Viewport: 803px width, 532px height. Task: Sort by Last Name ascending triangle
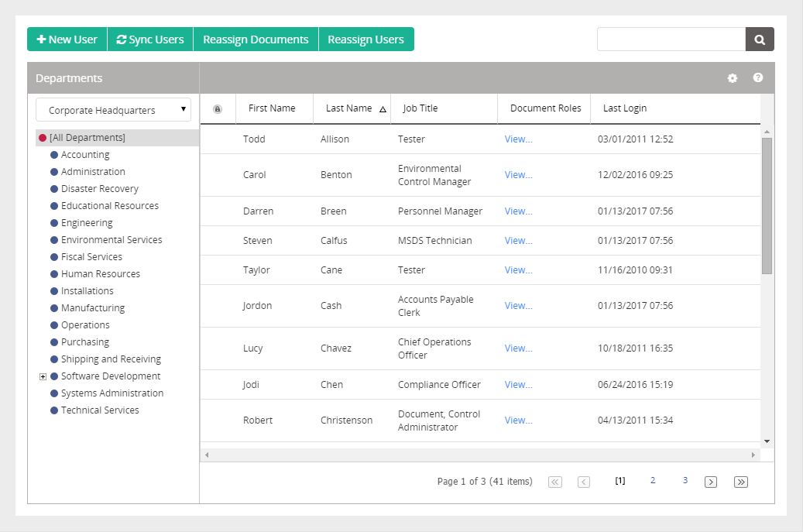(x=383, y=109)
